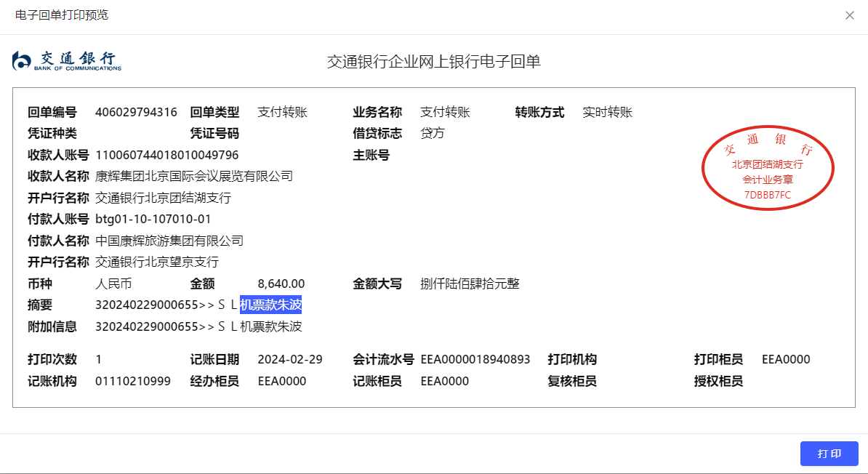868x474 pixels.
Task: Click the 打印 button
Action: [x=829, y=454]
